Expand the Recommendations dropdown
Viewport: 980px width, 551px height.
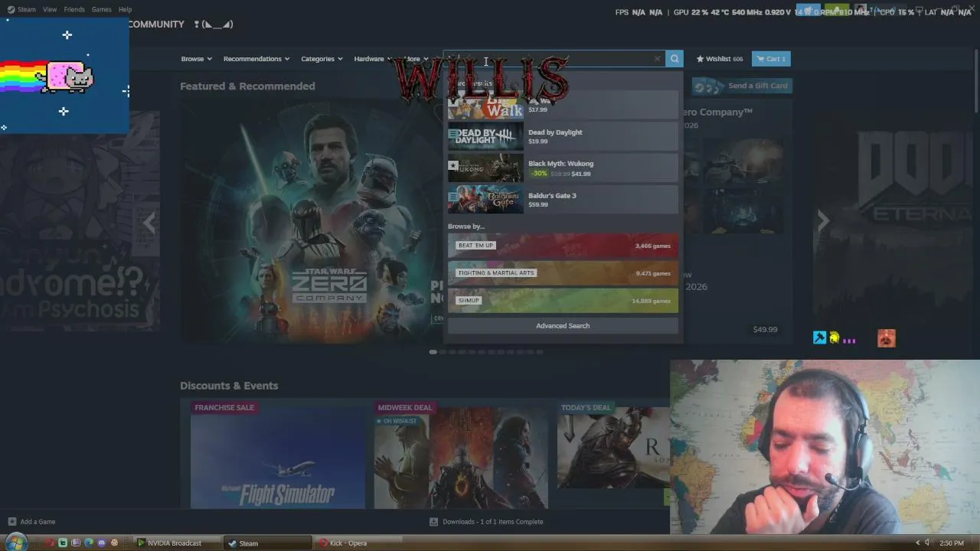[x=256, y=59]
